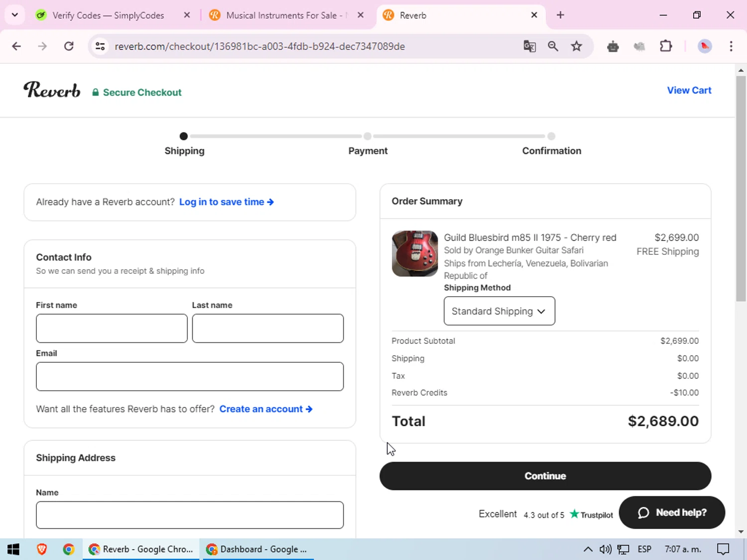Open the Windows notification center
This screenshot has width=747, height=560.
click(723, 549)
